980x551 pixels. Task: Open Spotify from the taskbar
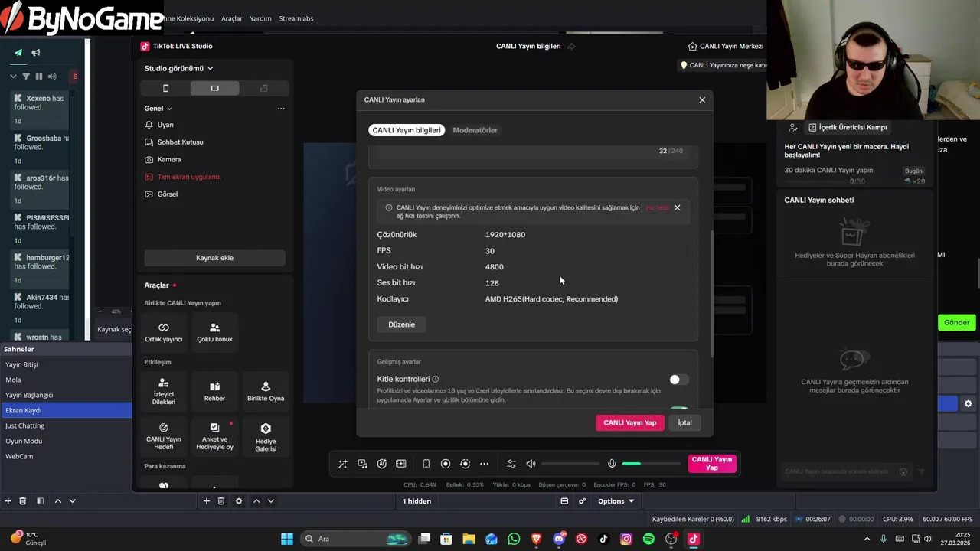click(648, 539)
